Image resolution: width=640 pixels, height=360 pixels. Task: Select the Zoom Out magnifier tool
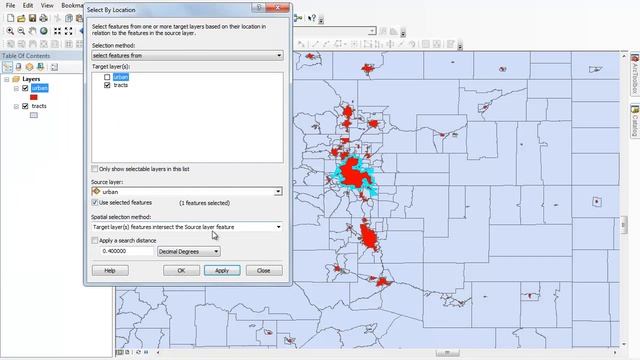(x=21, y=31)
